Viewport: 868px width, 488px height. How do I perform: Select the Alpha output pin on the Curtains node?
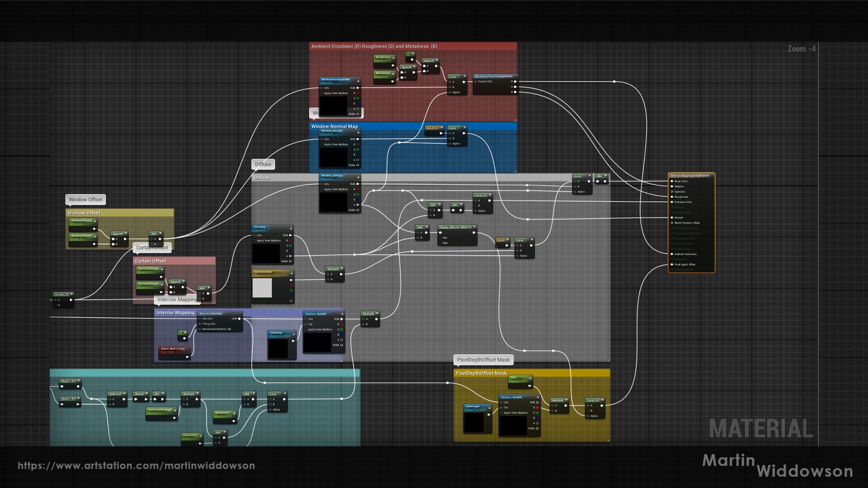[x=290, y=256]
